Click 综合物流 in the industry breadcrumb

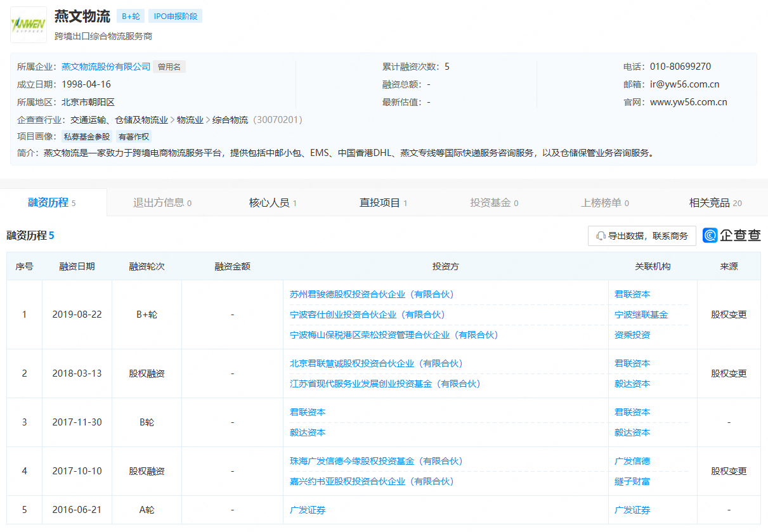click(230, 120)
